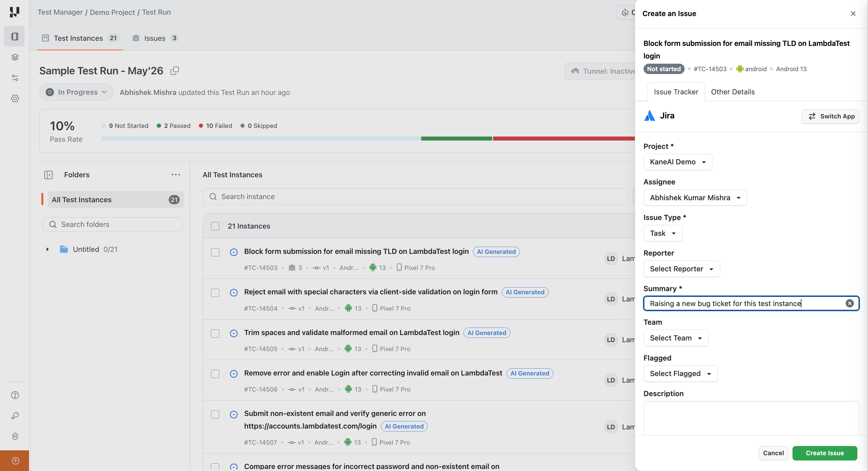Click the LD avatar on TC-14503 row
Viewport: 868px width, 471px height.
point(611,258)
